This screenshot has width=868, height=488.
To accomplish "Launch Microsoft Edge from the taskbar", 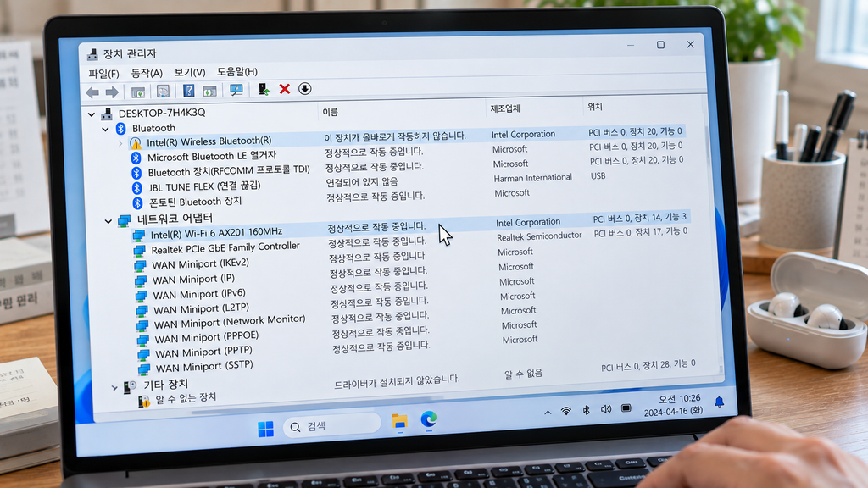I will pos(428,419).
